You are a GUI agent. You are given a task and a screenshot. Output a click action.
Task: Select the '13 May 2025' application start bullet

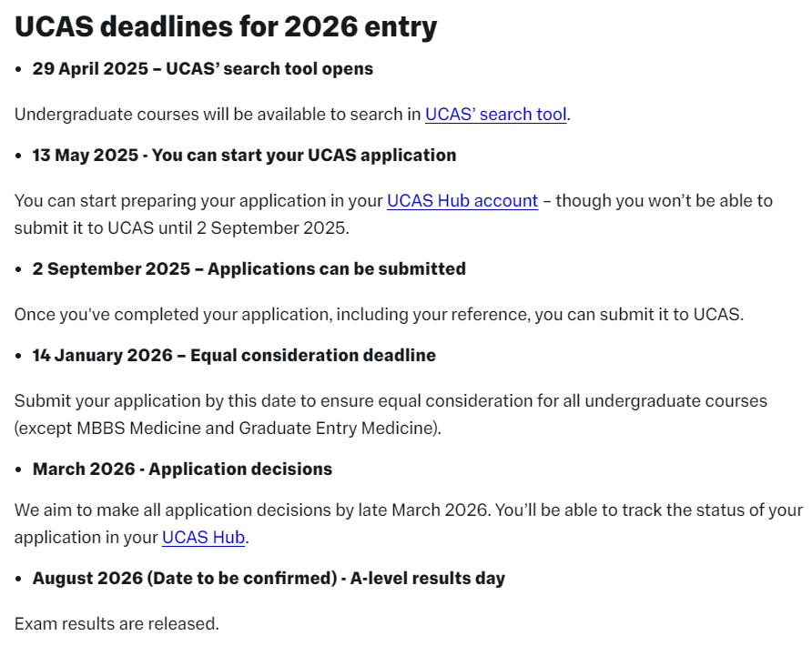pos(244,156)
